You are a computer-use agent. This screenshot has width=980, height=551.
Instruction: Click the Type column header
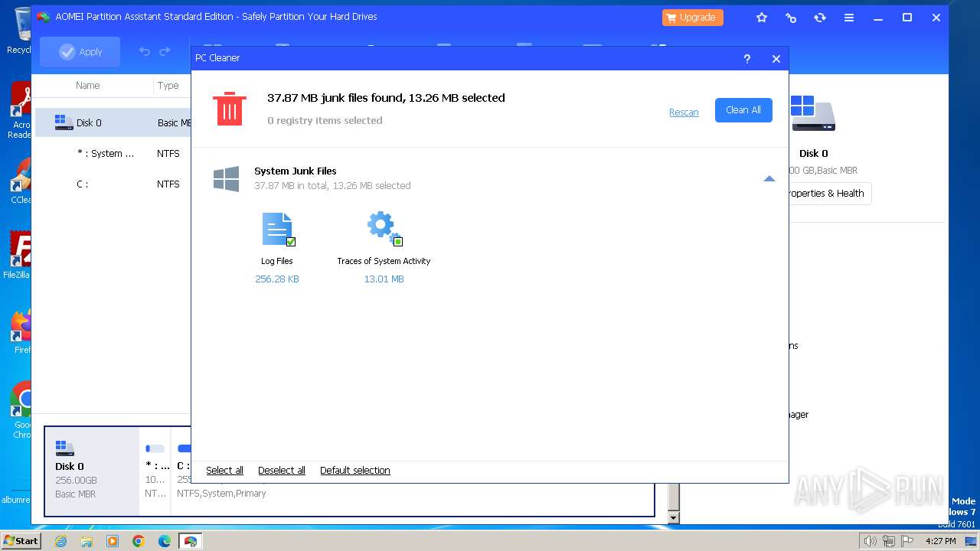tap(168, 86)
